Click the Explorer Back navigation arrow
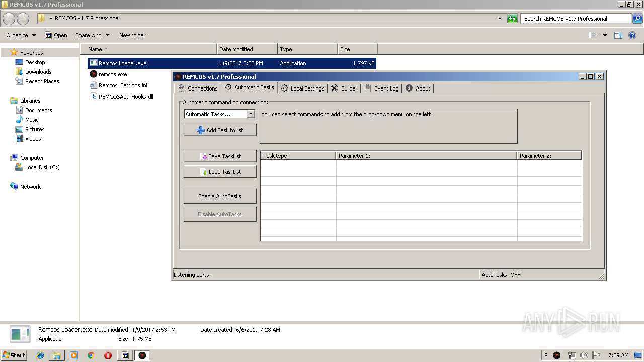This screenshot has height=362, width=644. point(9,19)
